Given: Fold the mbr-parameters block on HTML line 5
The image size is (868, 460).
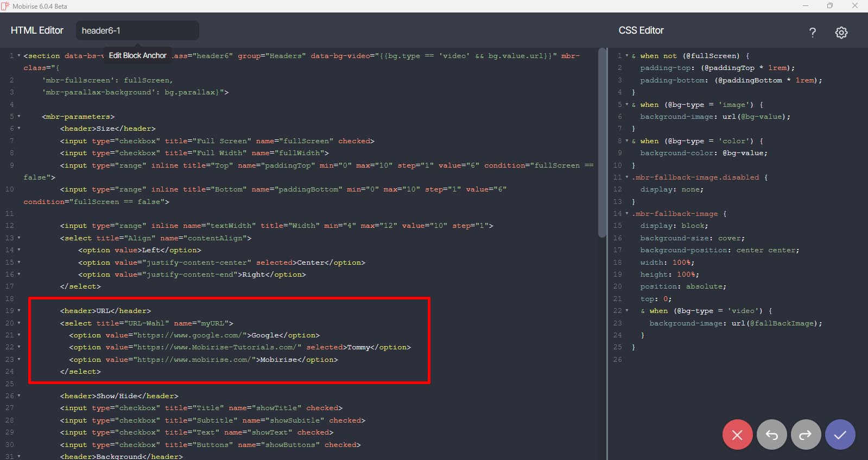Looking at the screenshot, I should (x=19, y=117).
